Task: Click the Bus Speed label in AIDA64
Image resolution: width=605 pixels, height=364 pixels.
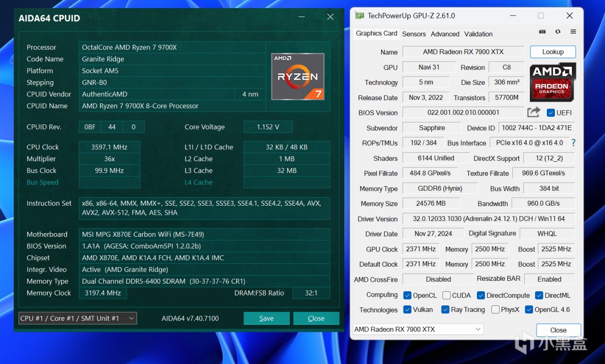Action: pyautogui.click(x=43, y=182)
